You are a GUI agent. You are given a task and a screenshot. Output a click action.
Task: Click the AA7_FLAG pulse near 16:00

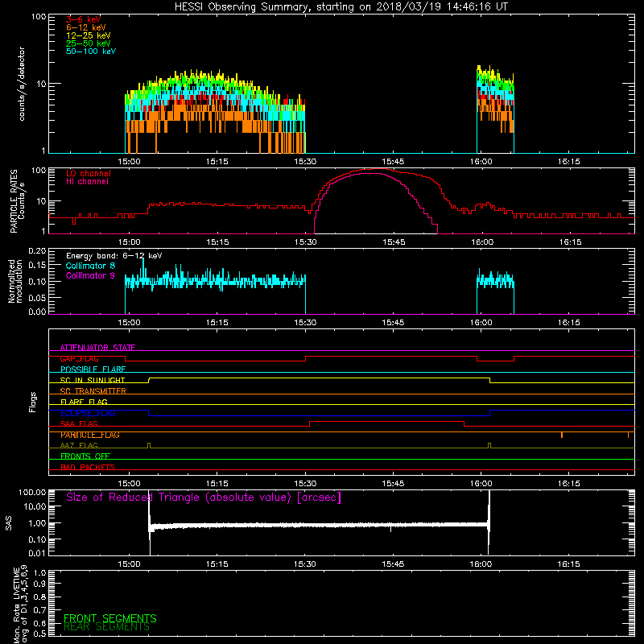click(x=489, y=445)
